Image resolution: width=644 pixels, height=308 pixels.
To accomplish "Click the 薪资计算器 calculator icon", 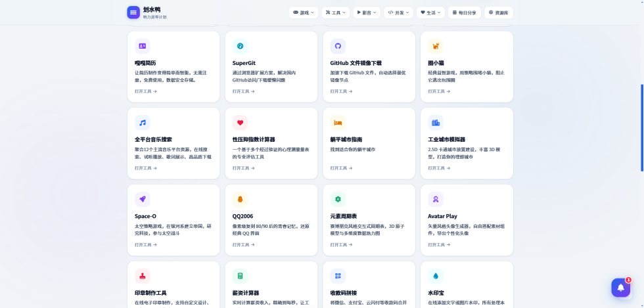I will (241, 276).
